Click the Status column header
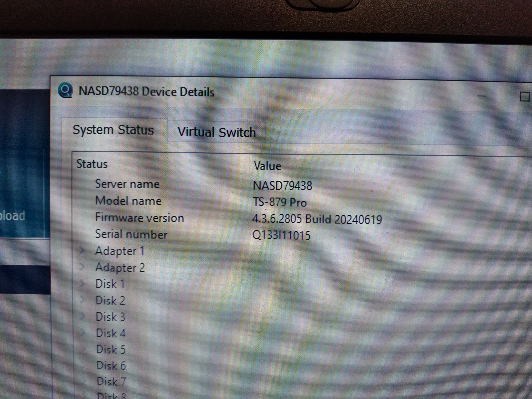Image resolution: width=532 pixels, height=399 pixels. [92, 164]
